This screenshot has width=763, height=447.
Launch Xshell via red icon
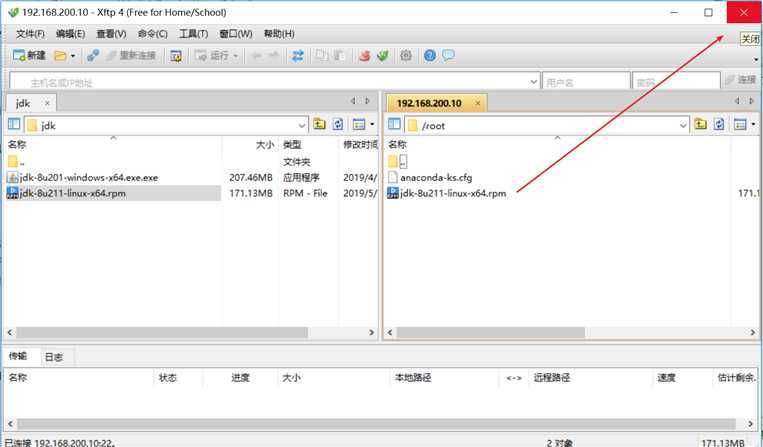pos(364,56)
